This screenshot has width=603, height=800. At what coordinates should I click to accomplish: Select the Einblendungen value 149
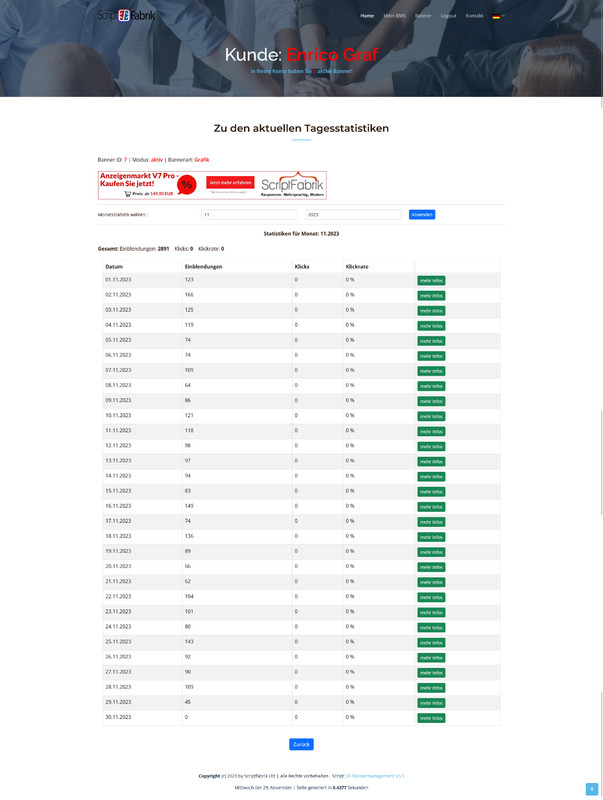(x=189, y=506)
